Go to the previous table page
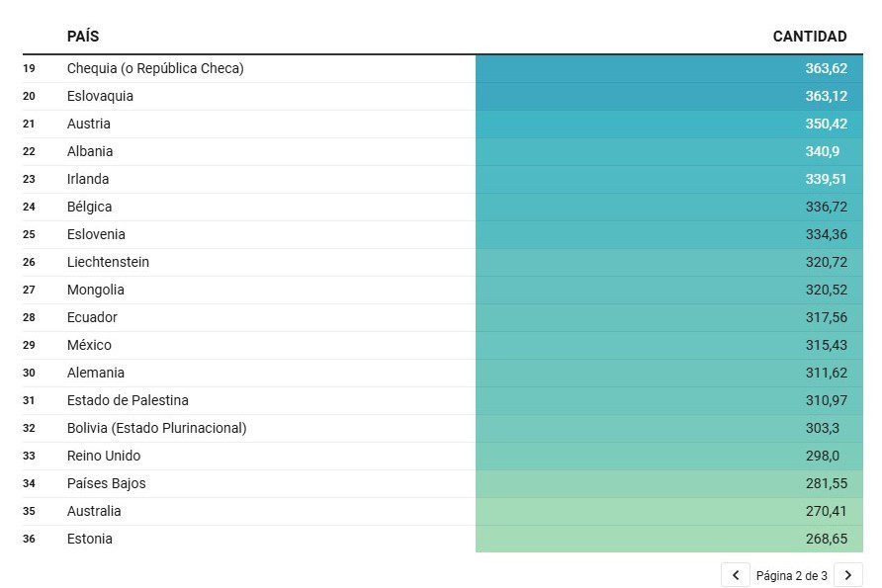The width and height of the screenshot is (882, 588). pos(735,575)
